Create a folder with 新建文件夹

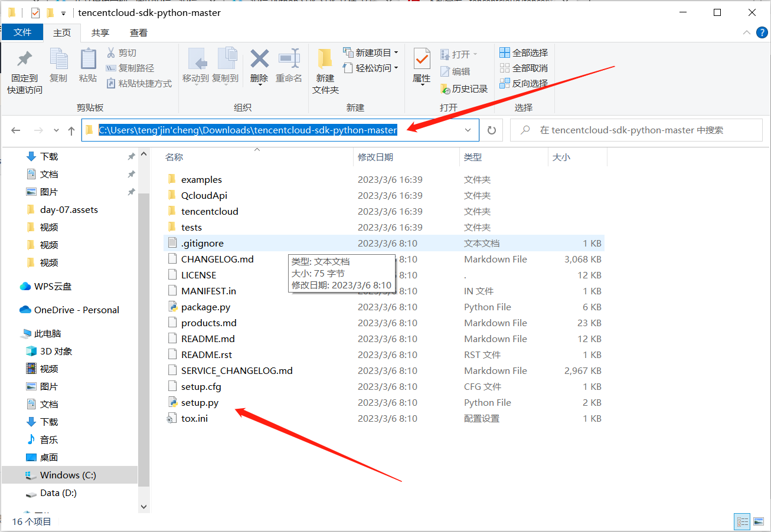click(325, 71)
